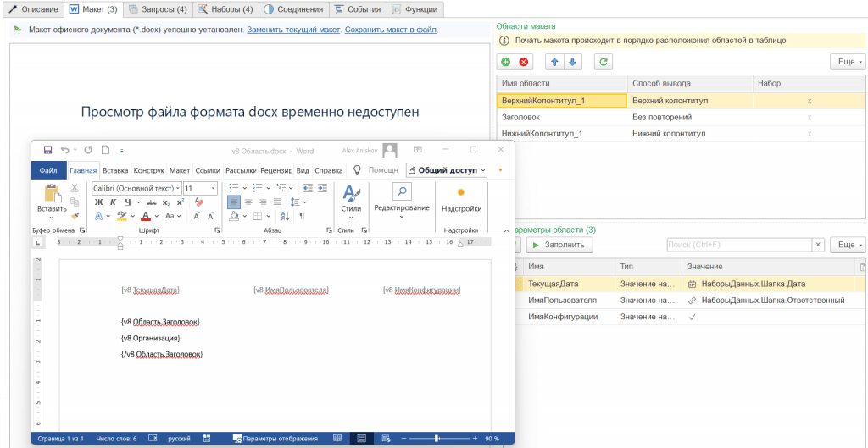Refresh the layout areas list
The image size is (868, 448).
(x=603, y=62)
